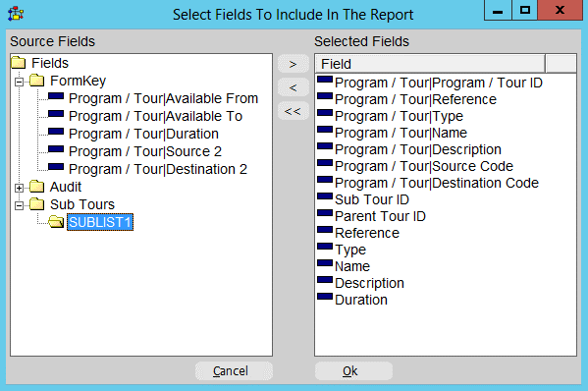Click field icon beside Sub Tour ID
This screenshot has height=391, width=588.
click(325, 196)
